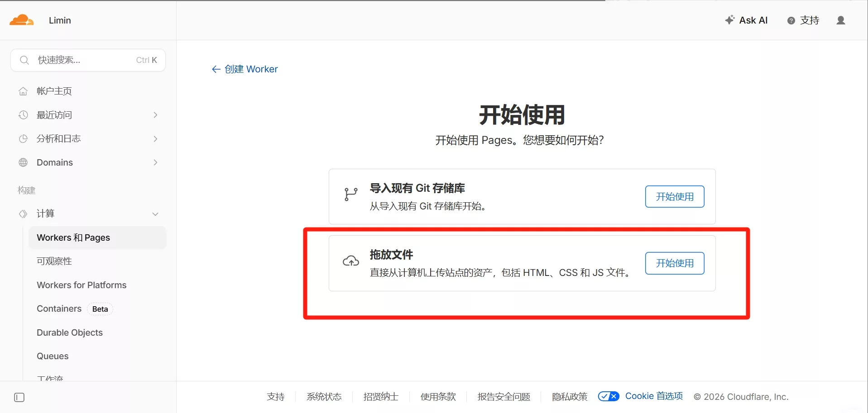Click 开始使用 for 拖放文件
The image size is (868, 413).
pyautogui.click(x=675, y=263)
